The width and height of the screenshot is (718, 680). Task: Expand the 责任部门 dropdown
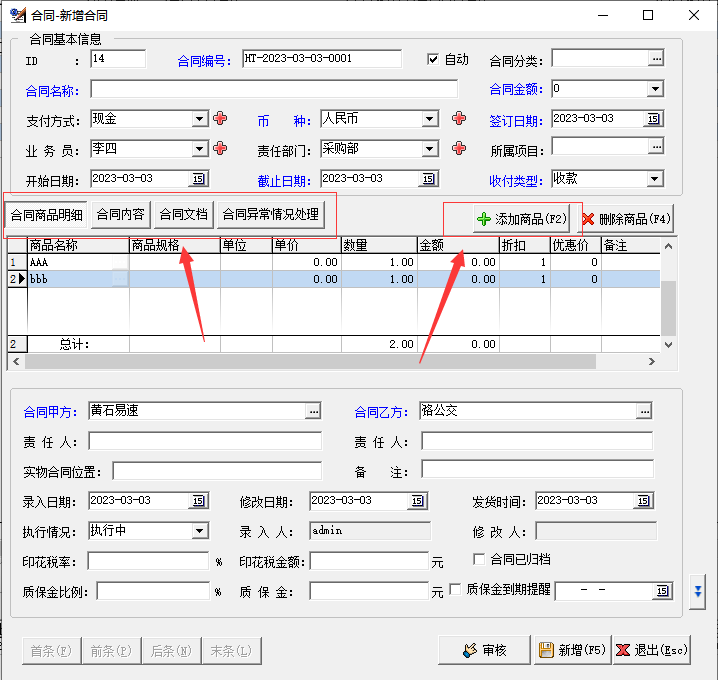pyautogui.click(x=430, y=149)
